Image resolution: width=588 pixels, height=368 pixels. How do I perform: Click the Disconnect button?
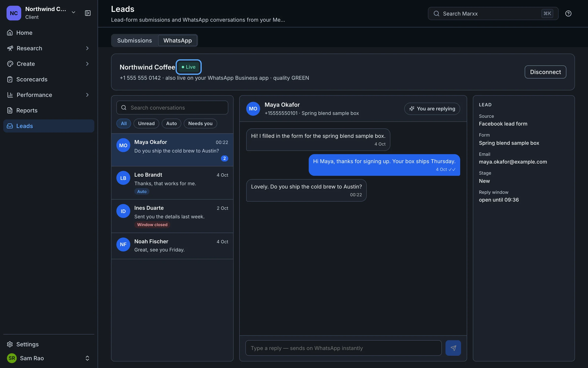545,72
